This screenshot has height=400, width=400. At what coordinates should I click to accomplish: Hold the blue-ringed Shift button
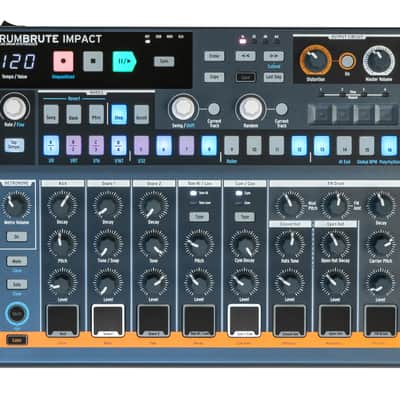(17, 313)
